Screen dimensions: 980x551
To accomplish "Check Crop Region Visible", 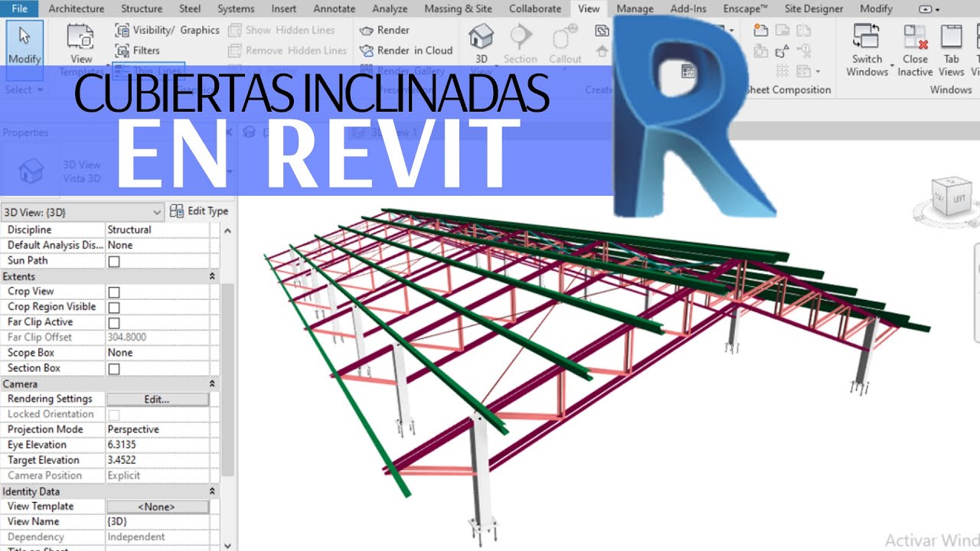I will pyautogui.click(x=114, y=307).
